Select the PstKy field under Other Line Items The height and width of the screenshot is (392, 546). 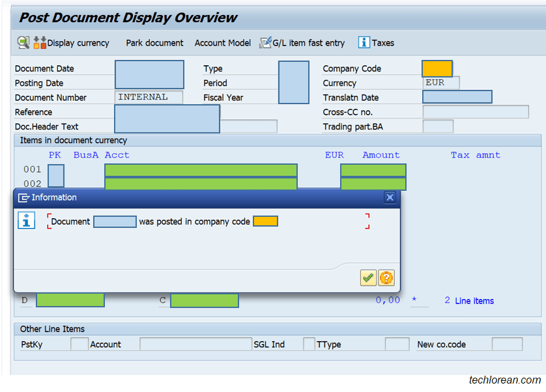[79, 344]
